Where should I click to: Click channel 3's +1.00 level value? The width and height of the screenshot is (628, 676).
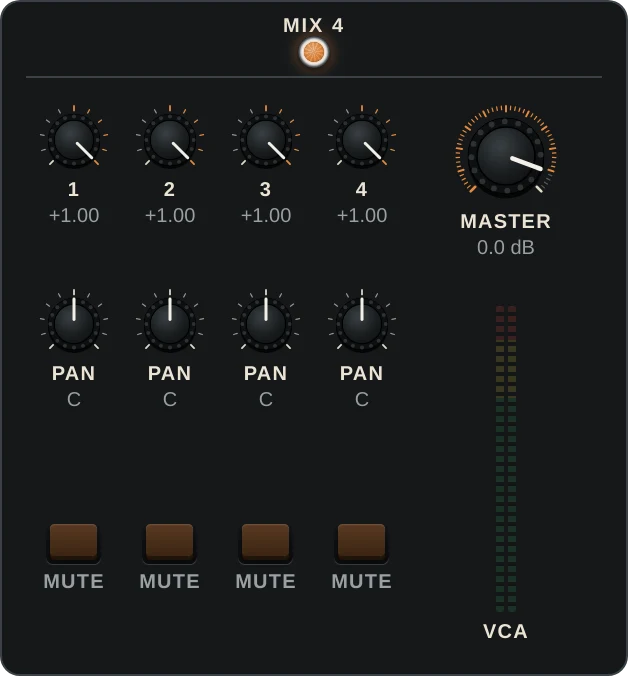coord(266,215)
